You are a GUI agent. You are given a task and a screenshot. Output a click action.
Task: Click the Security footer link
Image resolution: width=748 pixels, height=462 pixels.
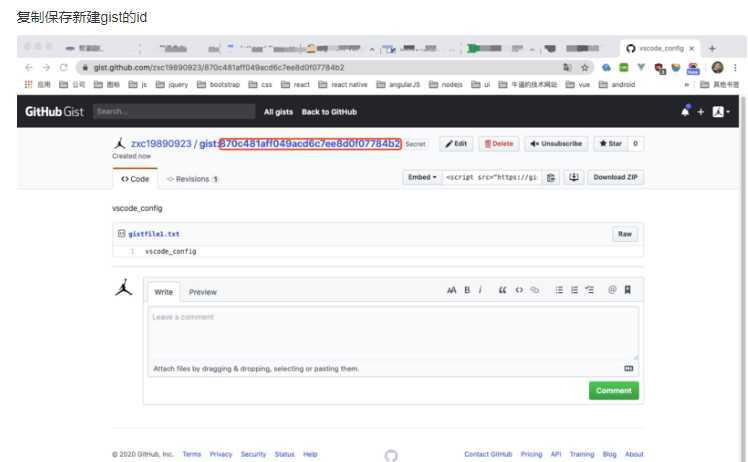(x=253, y=454)
